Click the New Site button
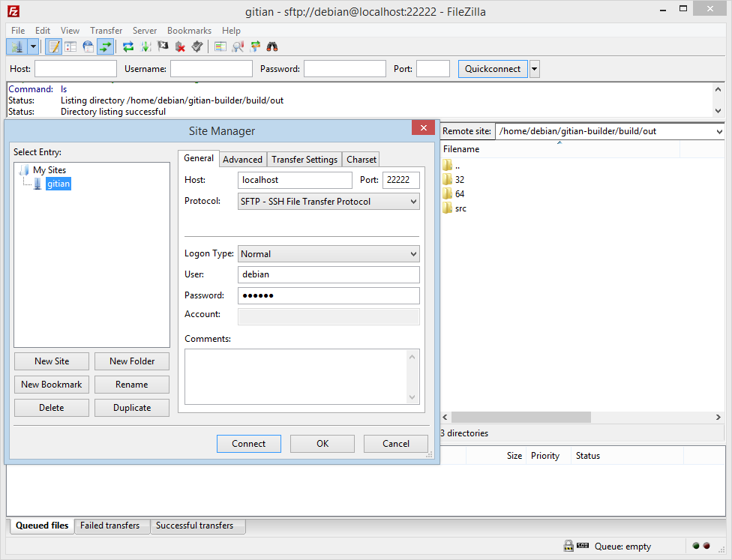The image size is (732, 560). pyautogui.click(x=52, y=361)
